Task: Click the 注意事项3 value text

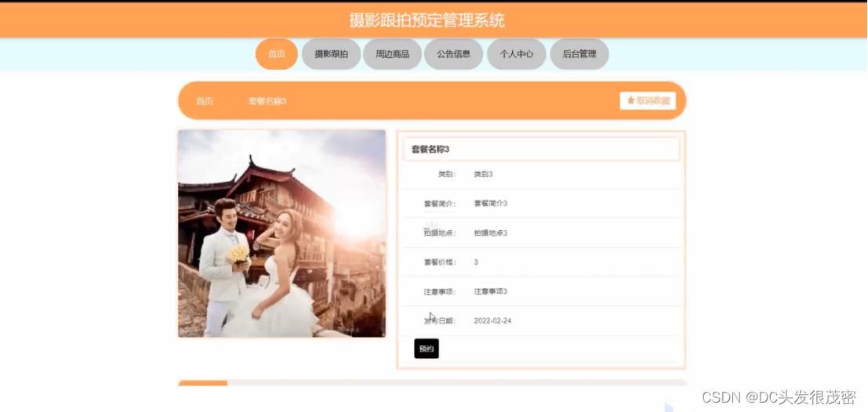Action: [x=491, y=291]
